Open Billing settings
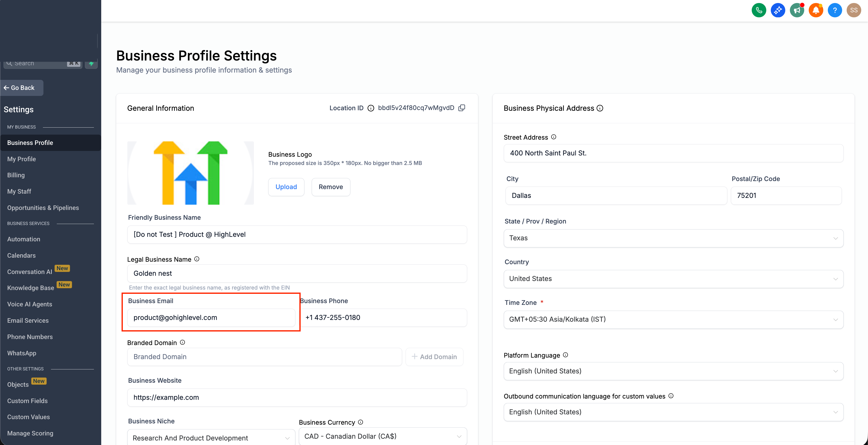 (x=16, y=175)
